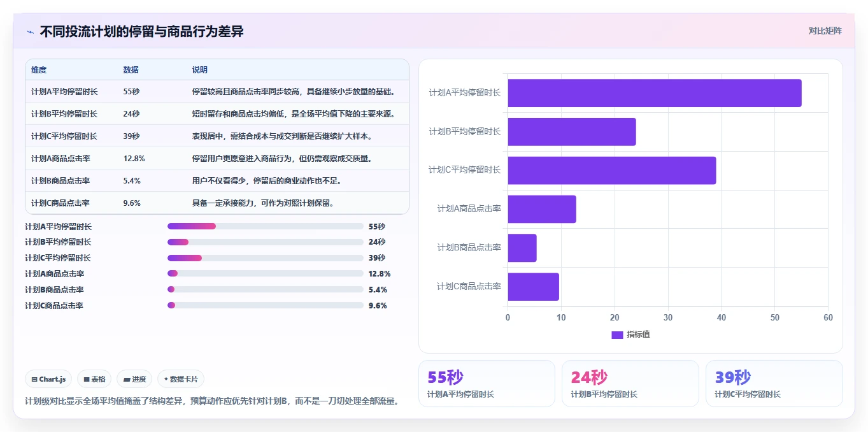
Task: Toggle the 指标值 legend item in chart
Action: point(630,335)
